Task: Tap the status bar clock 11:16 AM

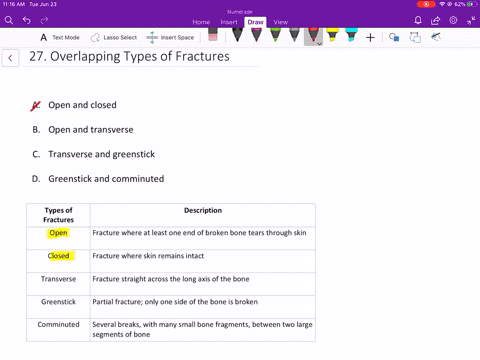Action: pos(14,4)
